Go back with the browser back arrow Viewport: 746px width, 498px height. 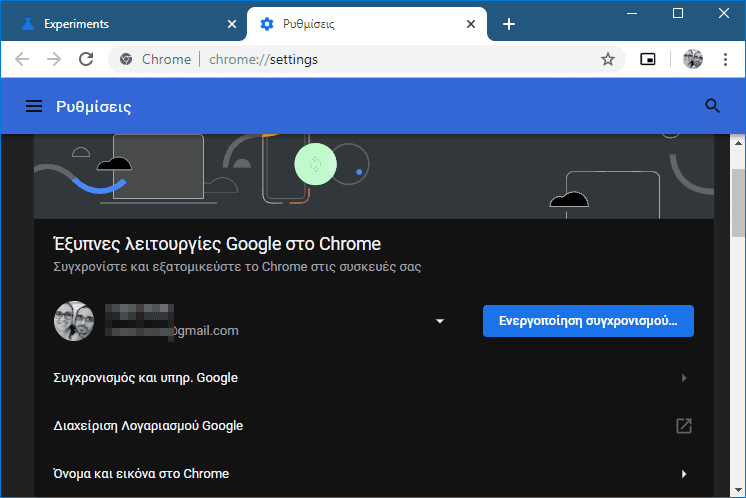(x=22, y=59)
